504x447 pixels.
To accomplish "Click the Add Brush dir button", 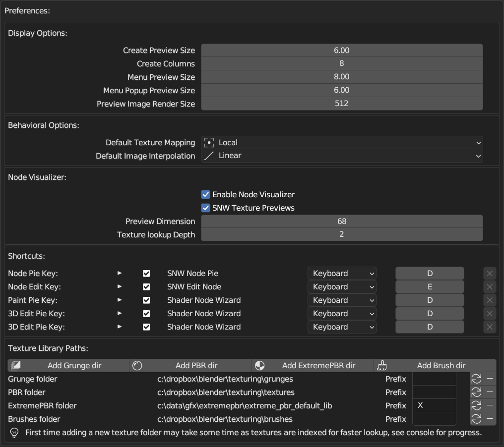I will [x=435, y=365].
